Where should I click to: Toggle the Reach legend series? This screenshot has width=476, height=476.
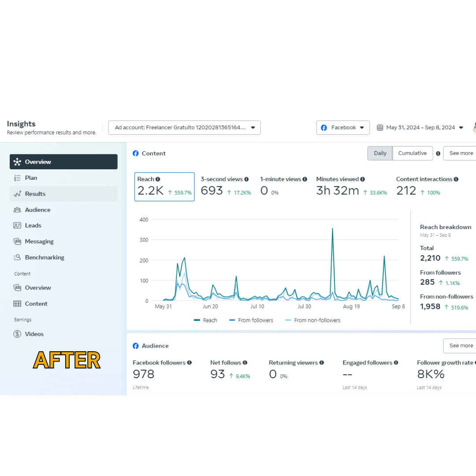tap(205, 320)
